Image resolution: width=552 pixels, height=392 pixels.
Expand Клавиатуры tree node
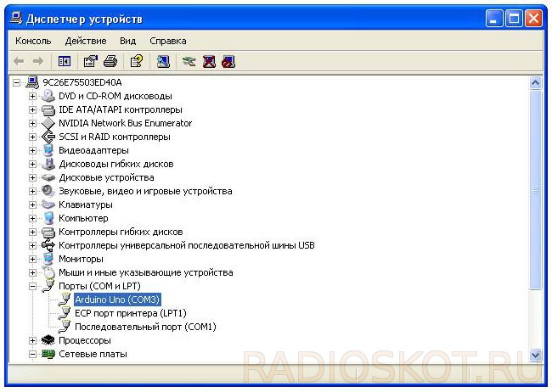point(32,204)
